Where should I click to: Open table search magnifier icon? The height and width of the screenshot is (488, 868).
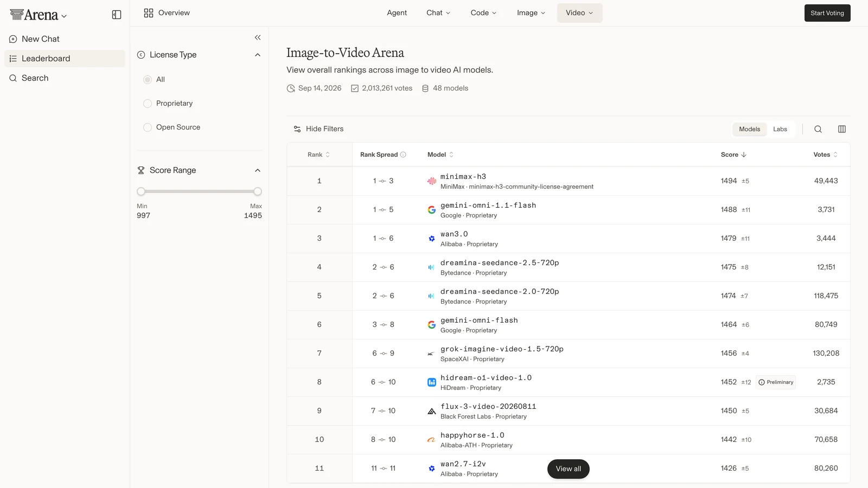click(818, 129)
